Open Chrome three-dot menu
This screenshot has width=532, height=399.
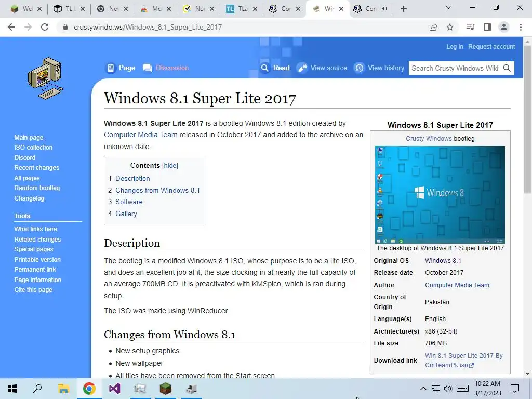click(x=521, y=27)
